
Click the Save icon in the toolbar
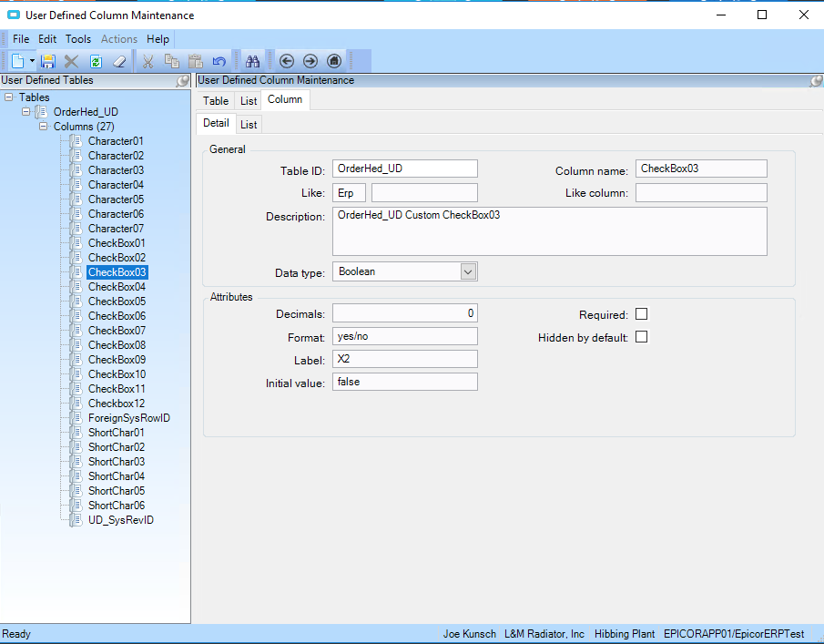coord(48,61)
